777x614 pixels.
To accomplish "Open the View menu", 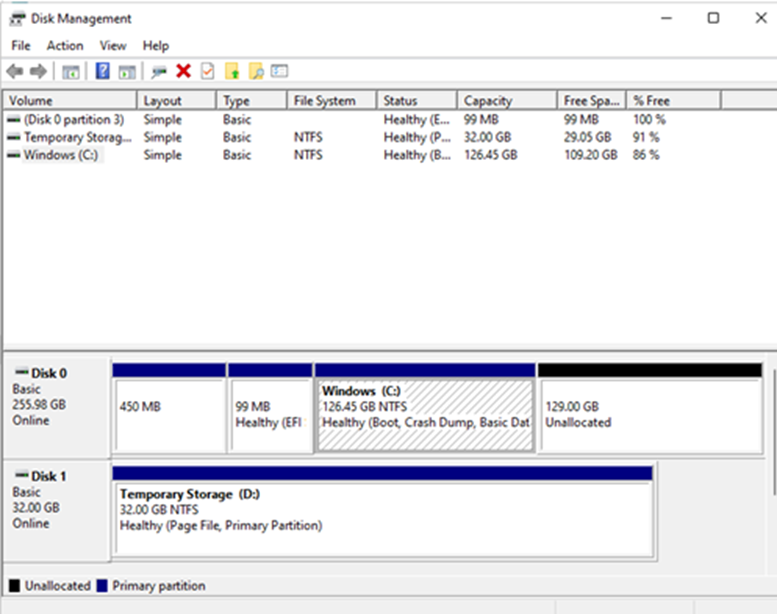I will click(113, 46).
